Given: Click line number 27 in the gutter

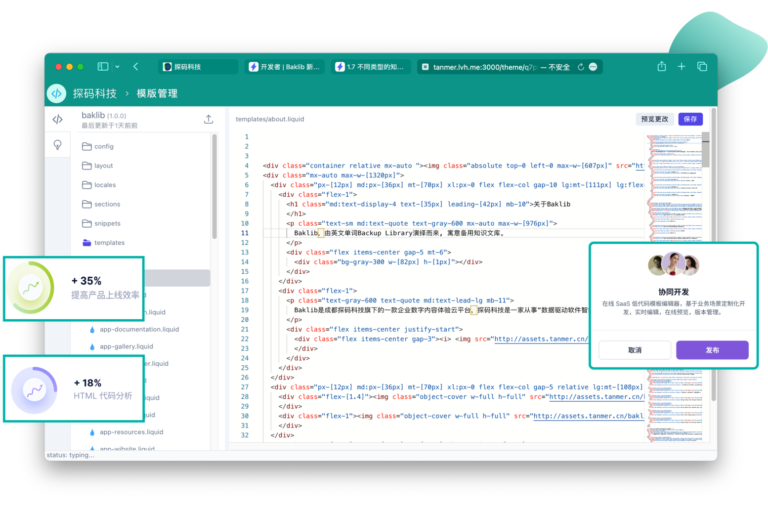Looking at the screenshot, I should pyautogui.click(x=245, y=387).
